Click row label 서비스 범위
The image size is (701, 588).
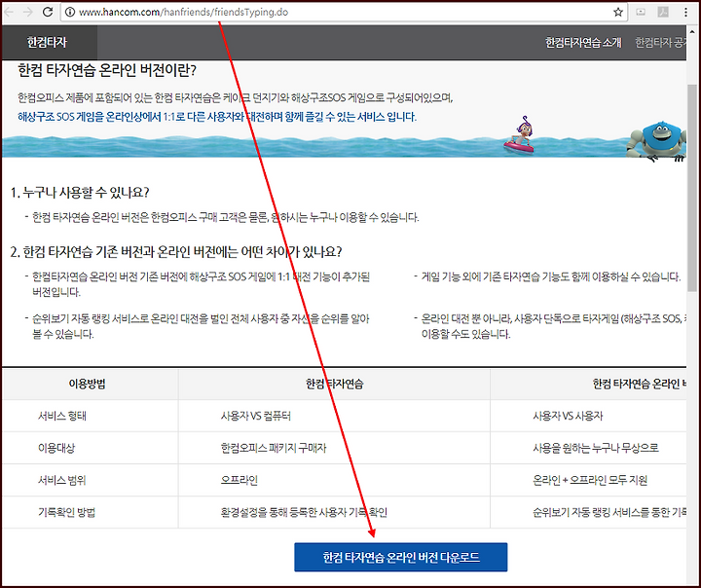click(x=61, y=480)
